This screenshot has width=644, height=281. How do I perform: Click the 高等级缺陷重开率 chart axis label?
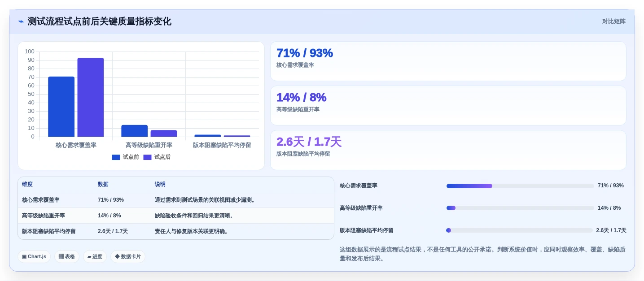coord(149,145)
